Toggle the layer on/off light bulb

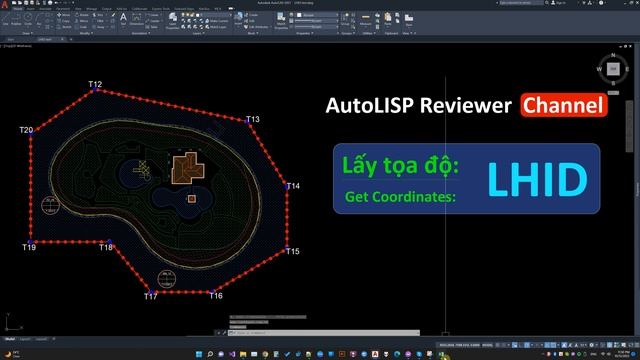183,15
